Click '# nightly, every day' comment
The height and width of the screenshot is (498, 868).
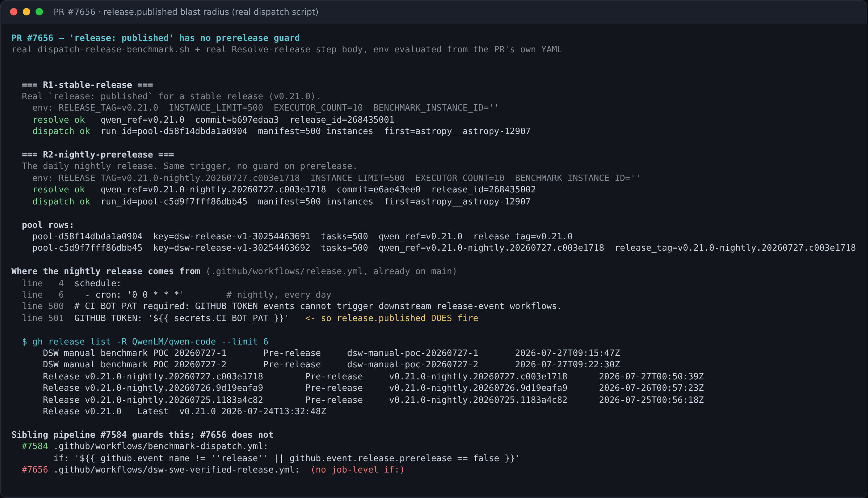pyautogui.click(x=279, y=295)
